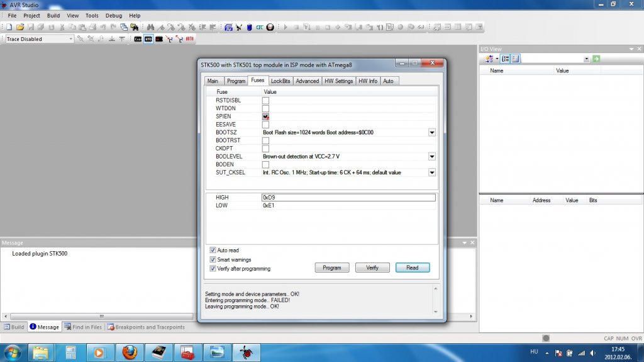Click the blue chip 'Con' connect icon

[x=138, y=39]
